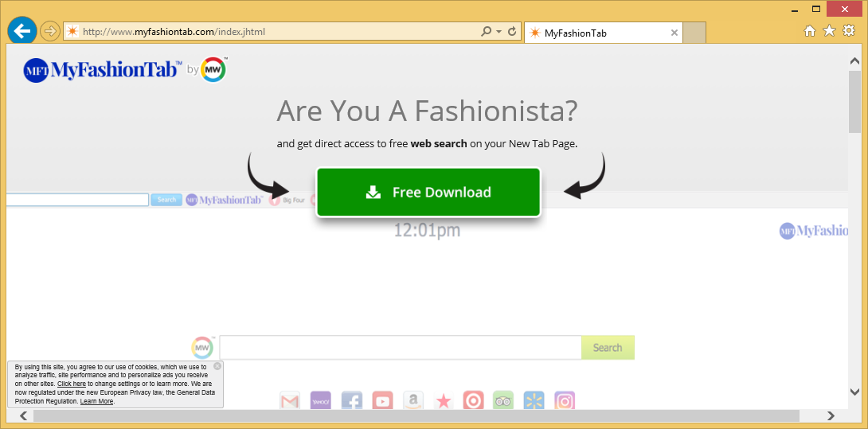The image size is (868, 429).
Task: Click the browser Back arrow button
Action: point(22,32)
